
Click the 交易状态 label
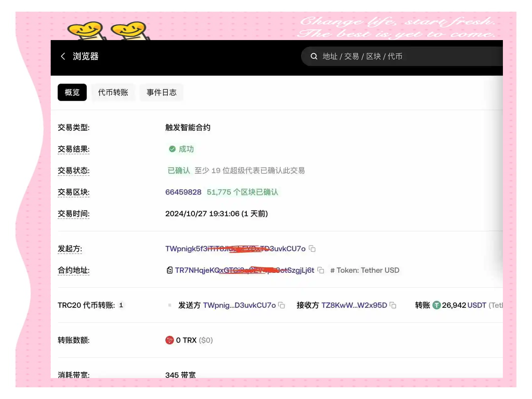tap(74, 171)
